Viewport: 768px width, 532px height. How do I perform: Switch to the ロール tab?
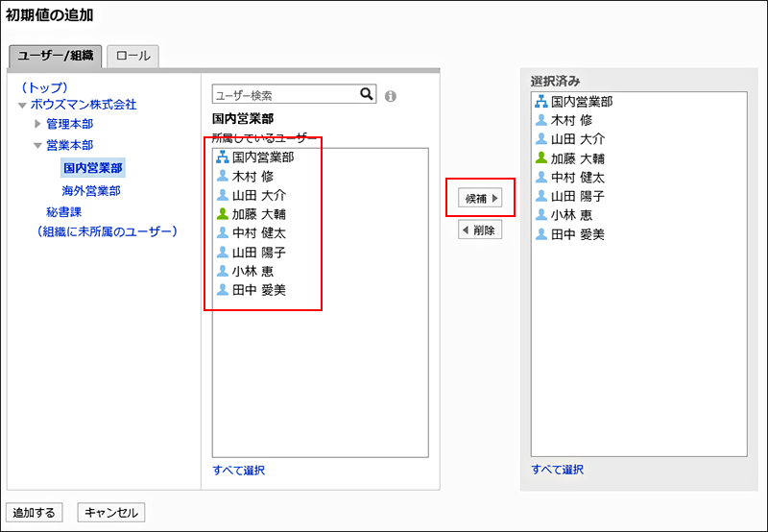132,56
